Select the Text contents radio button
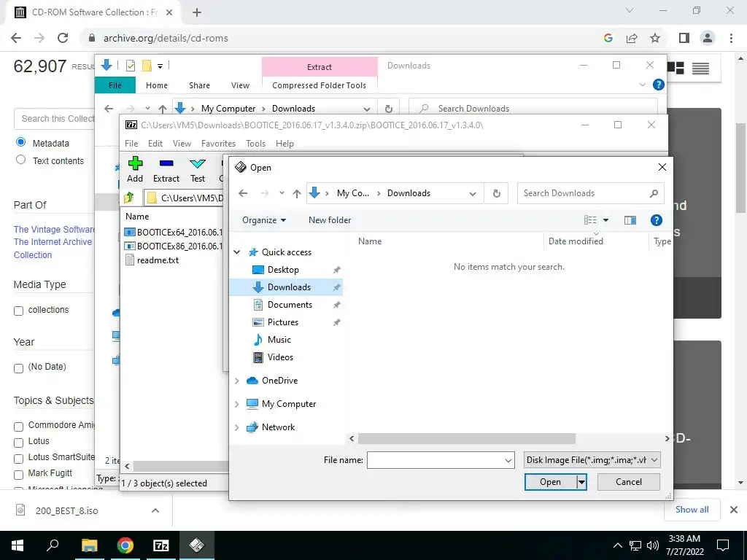 click(x=20, y=160)
